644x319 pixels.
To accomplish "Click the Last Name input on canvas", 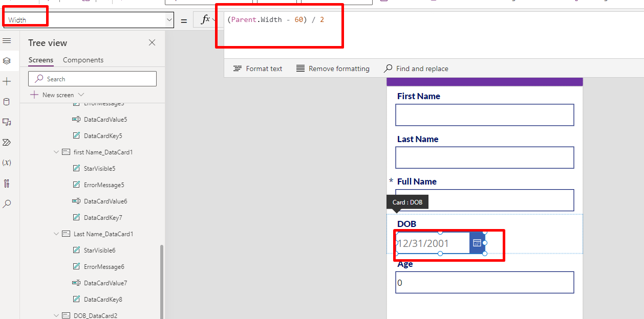I will pos(484,157).
